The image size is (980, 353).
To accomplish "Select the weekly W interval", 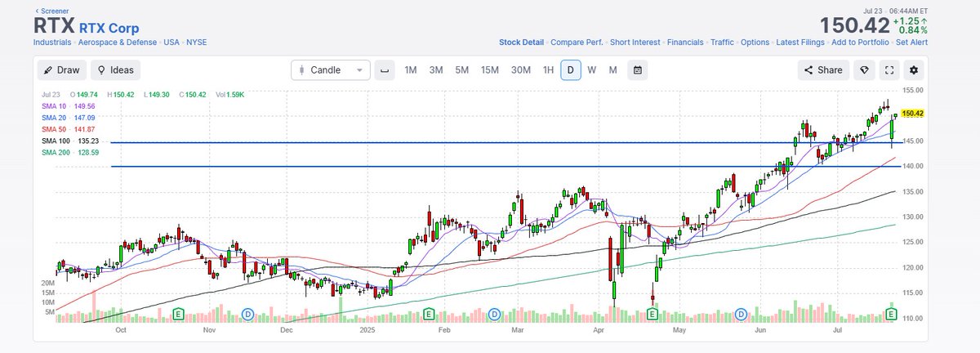I will tap(591, 70).
